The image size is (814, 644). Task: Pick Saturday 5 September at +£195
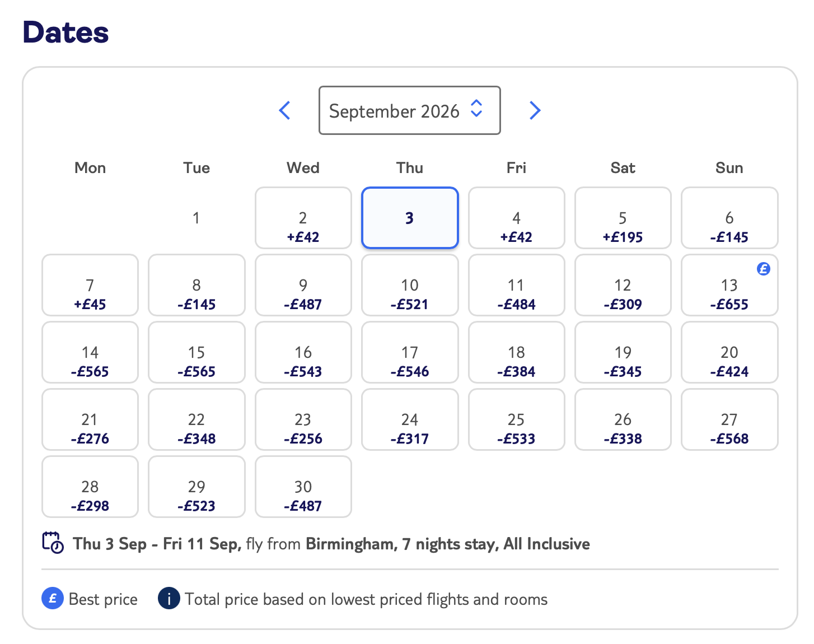(x=623, y=218)
